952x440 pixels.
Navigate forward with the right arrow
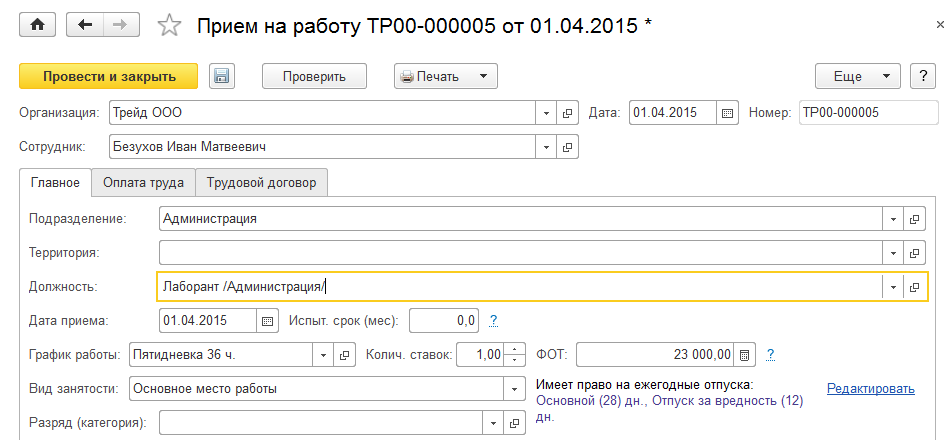(121, 25)
